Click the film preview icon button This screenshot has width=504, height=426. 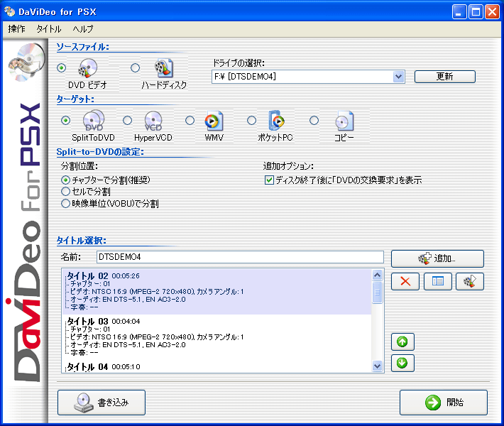point(470,282)
